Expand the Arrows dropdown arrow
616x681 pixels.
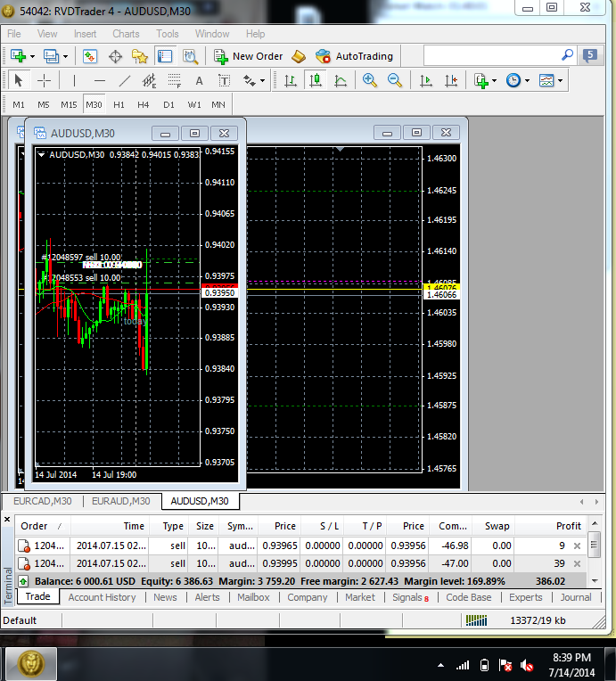pyautogui.click(x=262, y=81)
